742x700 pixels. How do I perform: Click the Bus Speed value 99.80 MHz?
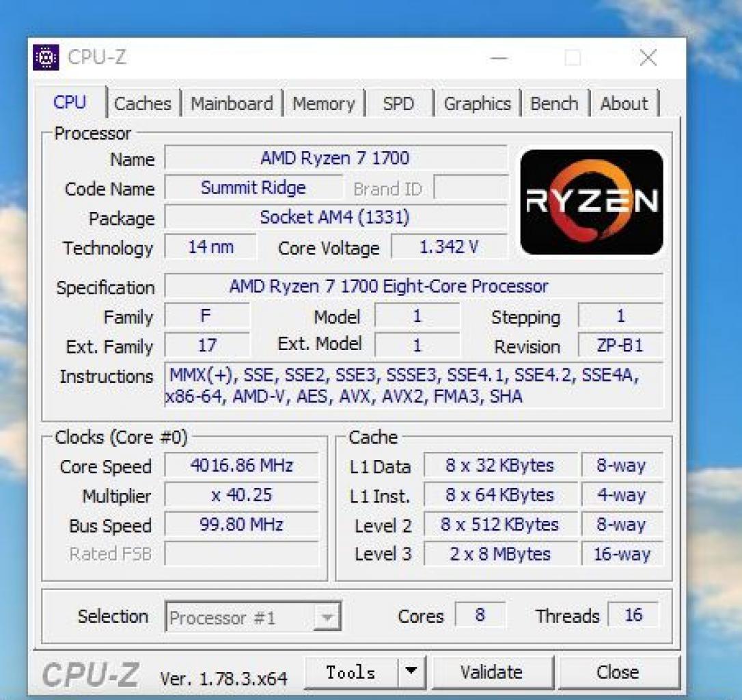click(x=242, y=524)
